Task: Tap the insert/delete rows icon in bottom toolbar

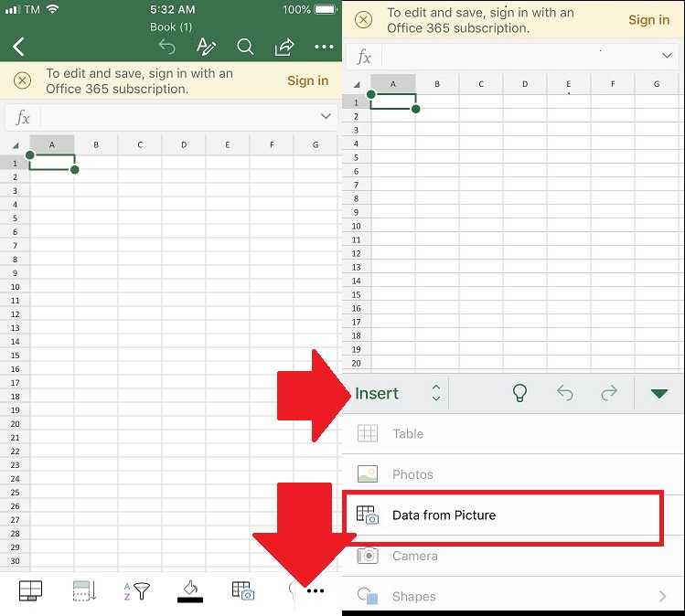Action: [84, 591]
